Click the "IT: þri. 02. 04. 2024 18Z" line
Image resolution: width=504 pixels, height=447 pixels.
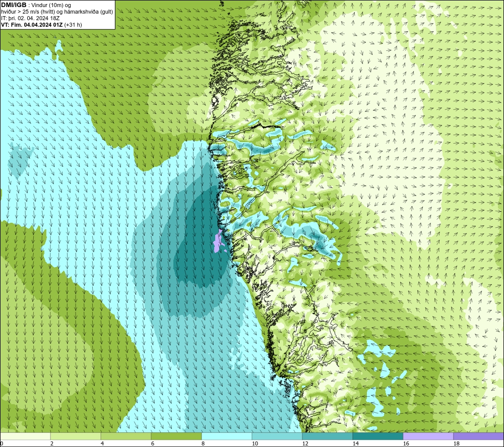pyautogui.click(x=30, y=18)
